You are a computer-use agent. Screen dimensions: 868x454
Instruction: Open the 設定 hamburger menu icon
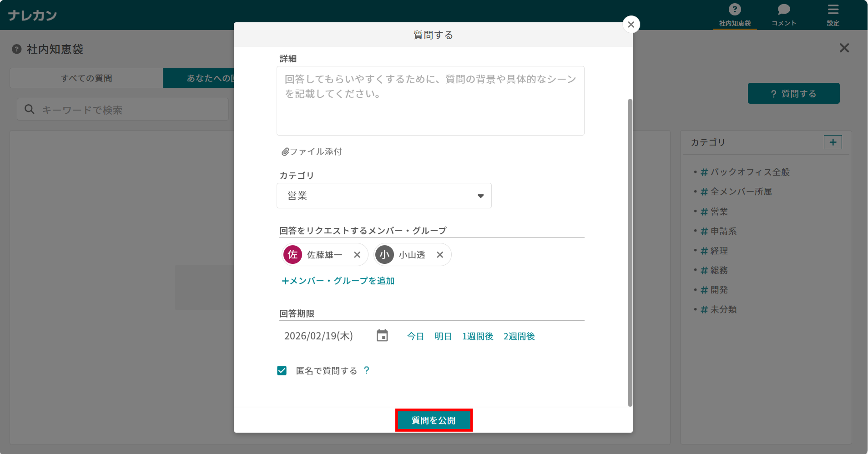point(833,9)
